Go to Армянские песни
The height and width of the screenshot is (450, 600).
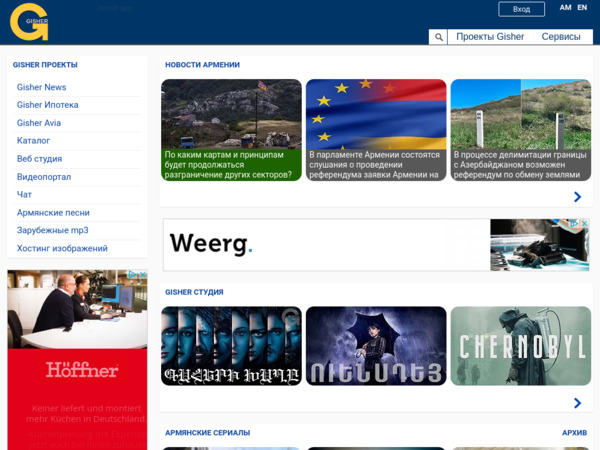coord(53,213)
